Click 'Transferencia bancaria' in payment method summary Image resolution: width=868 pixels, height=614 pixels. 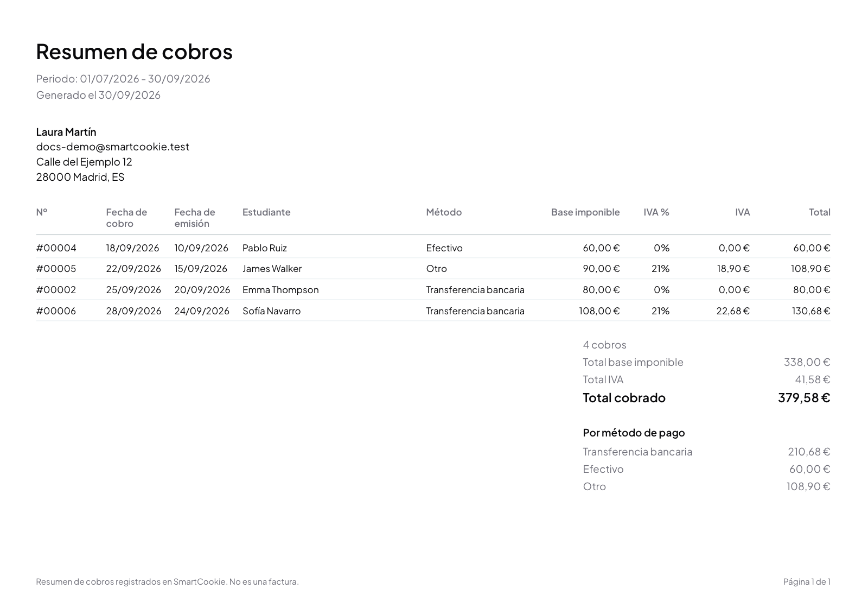pyautogui.click(x=637, y=452)
